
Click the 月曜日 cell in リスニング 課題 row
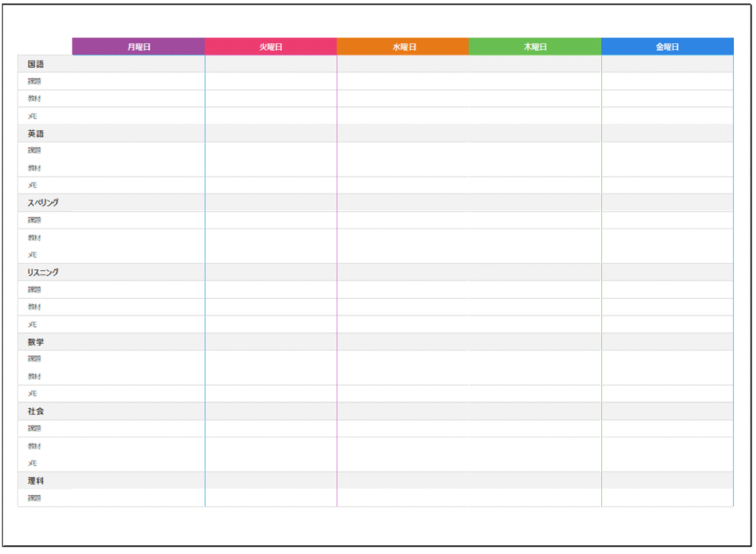click(x=138, y=289)
